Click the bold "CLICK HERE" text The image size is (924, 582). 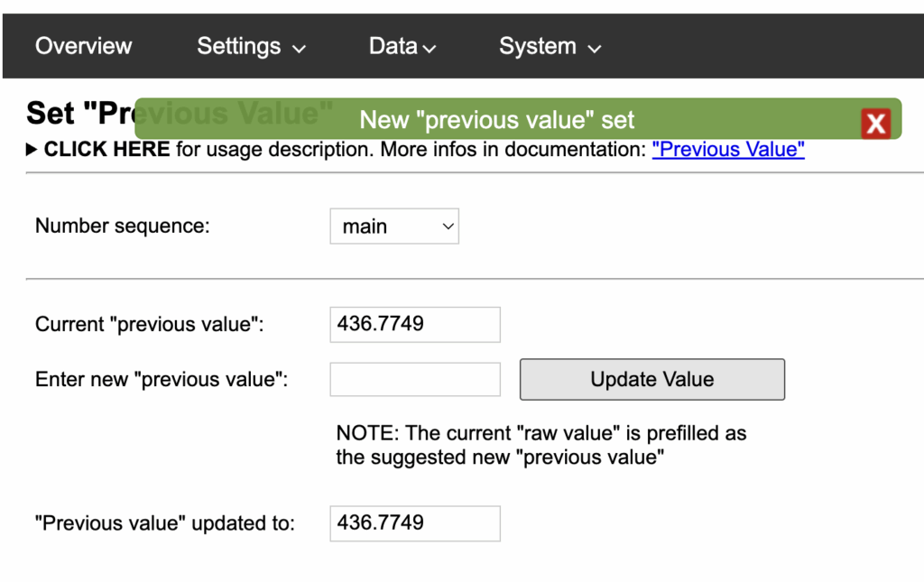tap(106, 150)
